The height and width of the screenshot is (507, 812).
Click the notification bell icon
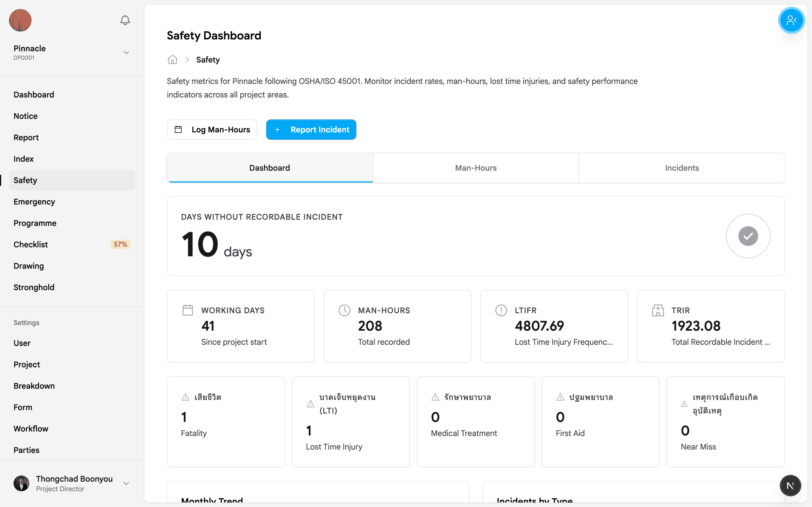(x=125, y=20)
